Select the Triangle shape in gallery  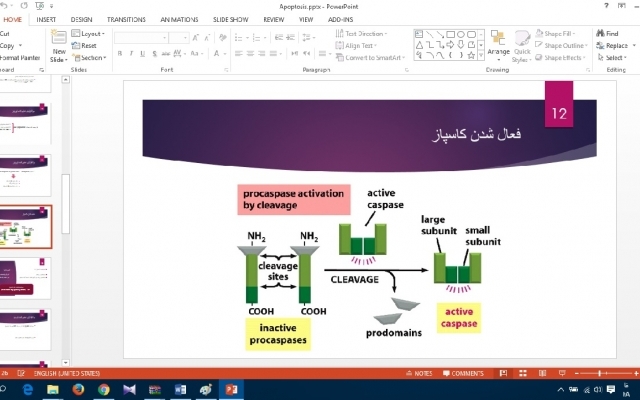[x=419, y=45]
